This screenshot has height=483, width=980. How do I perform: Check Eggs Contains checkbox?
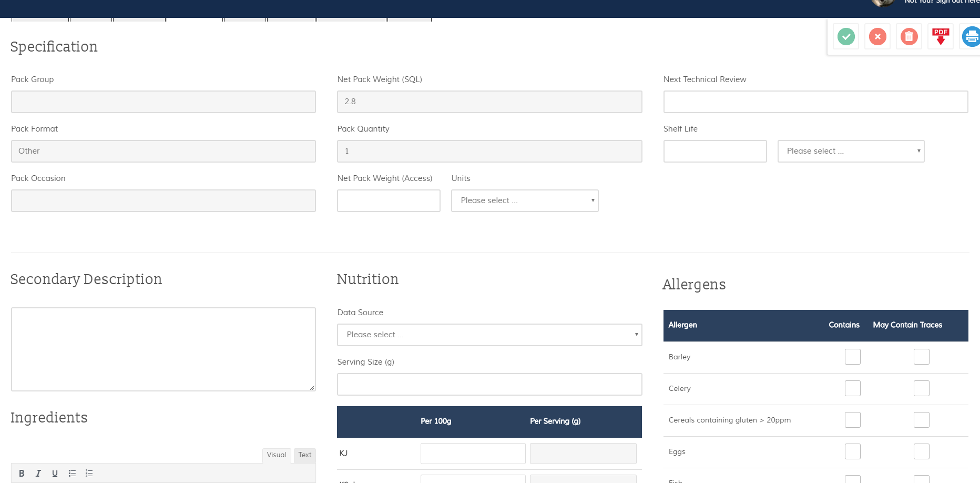coord(852,451)
